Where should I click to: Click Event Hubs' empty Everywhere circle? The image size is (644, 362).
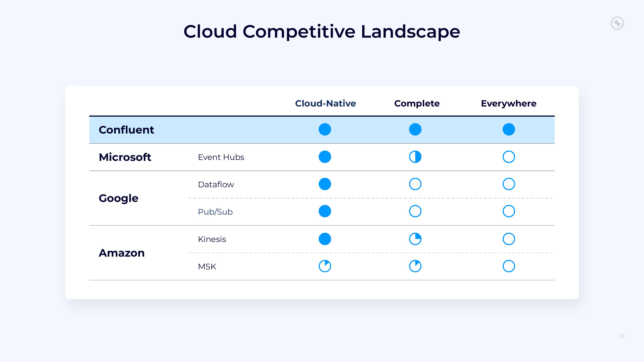click(509, 157)
